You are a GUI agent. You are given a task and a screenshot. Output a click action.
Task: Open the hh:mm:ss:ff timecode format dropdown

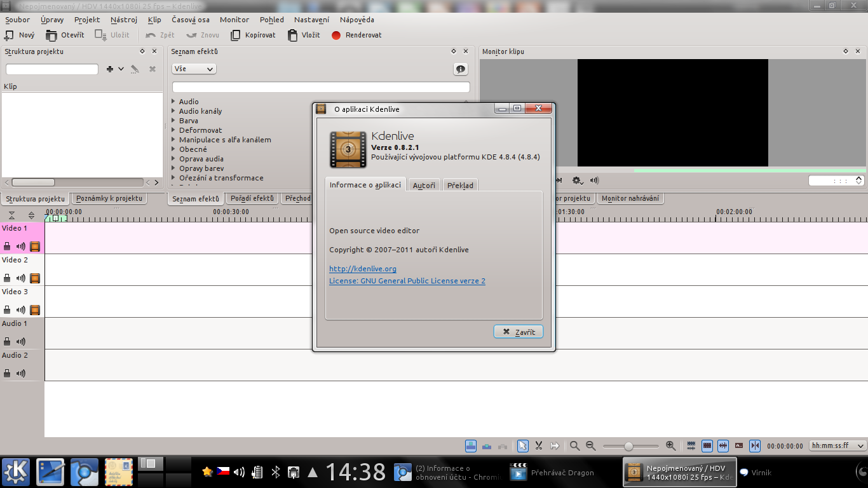tap(837, 446)
